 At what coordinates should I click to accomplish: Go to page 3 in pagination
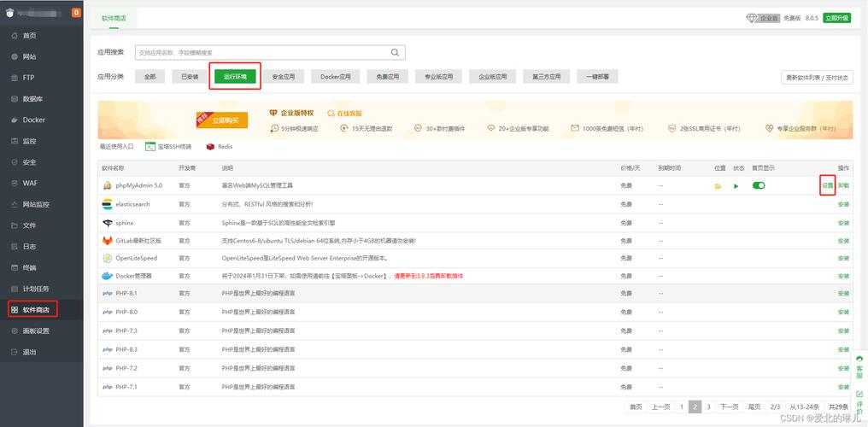click(x=708, y=407)
